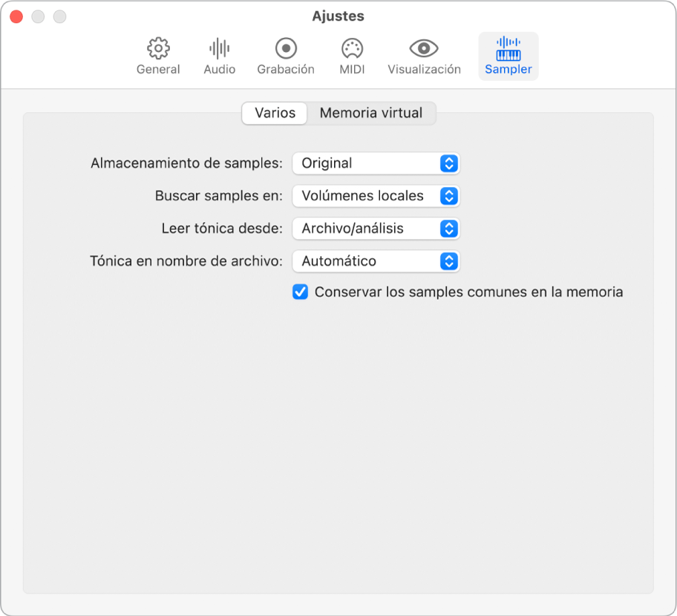Image resolution: width=677 pixels, height=616 pixels.
Task: Click the gear icon above General
Action: pos(157,47)
